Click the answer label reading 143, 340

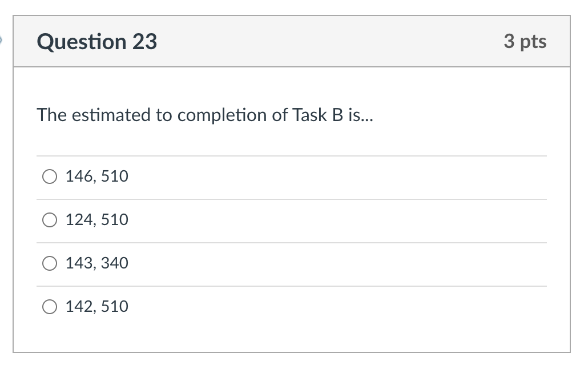[x=96, y=263]
